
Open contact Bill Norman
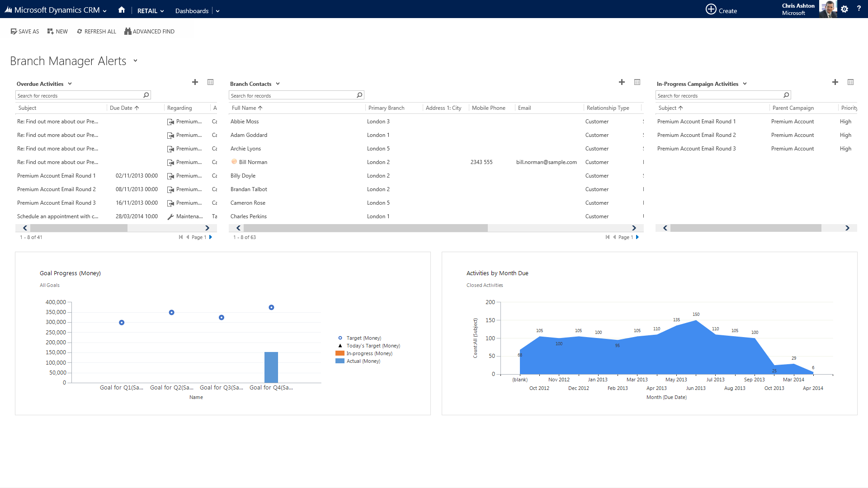pos(253,162)
